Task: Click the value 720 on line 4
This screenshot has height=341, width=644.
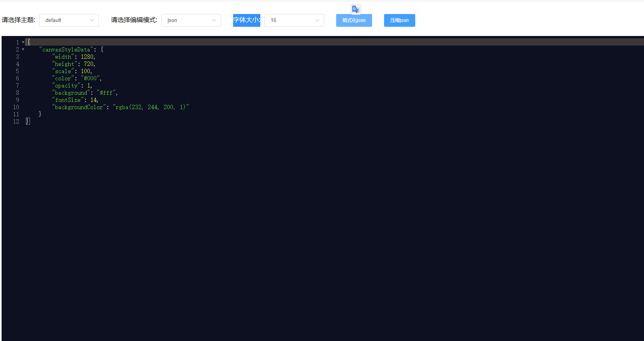Action: pos(89,64)
